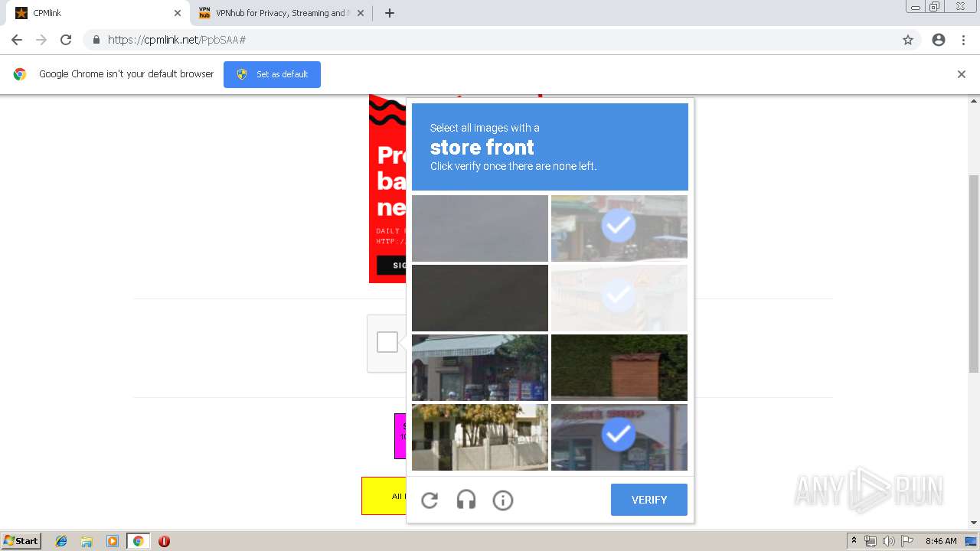Open the Chrome profile account icon

click(939, 40)
